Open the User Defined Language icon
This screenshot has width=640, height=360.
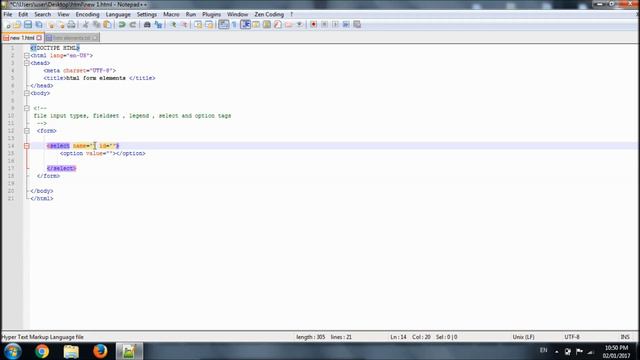256,25
